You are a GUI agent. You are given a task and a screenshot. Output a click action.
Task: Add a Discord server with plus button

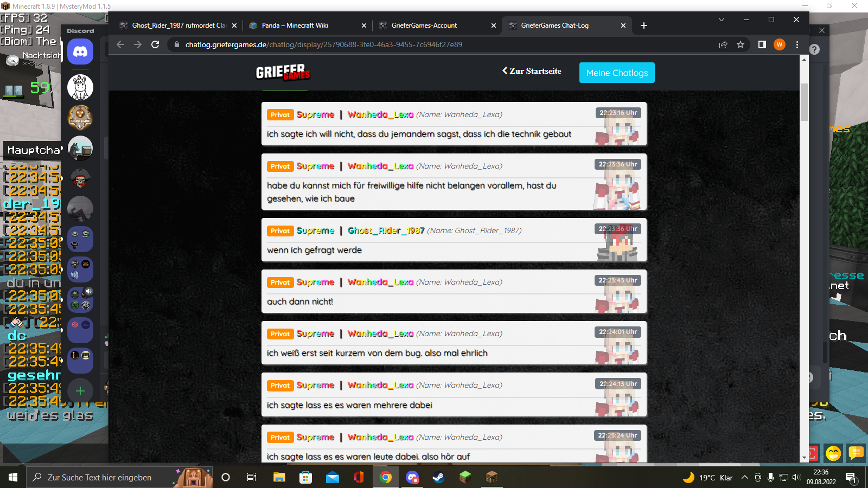(80, 390)
